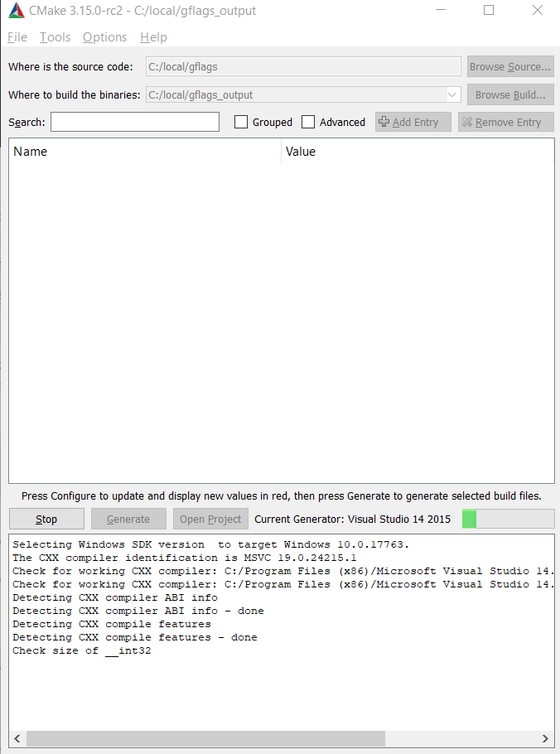Click 'Detecting CXX compiler ABI info - done' line
The height and width of the screenshot is (754, 560).
(x=138, y=611)
